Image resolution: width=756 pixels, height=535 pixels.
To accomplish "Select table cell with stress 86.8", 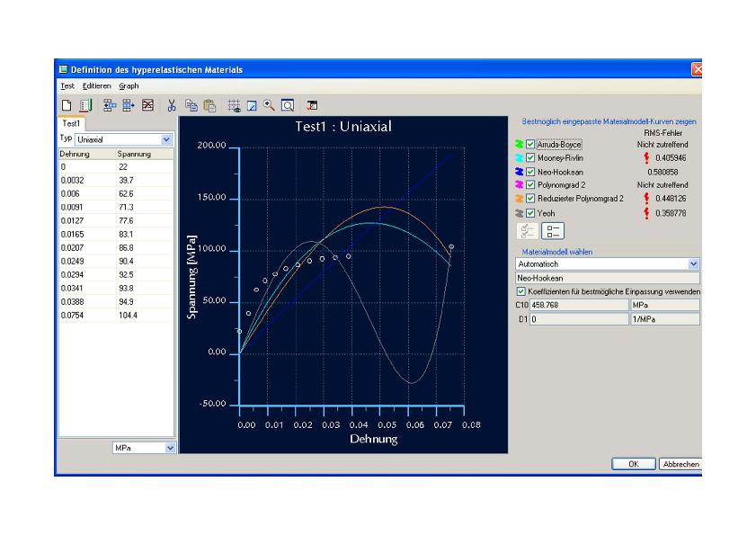I will click(x=145, y=247).
